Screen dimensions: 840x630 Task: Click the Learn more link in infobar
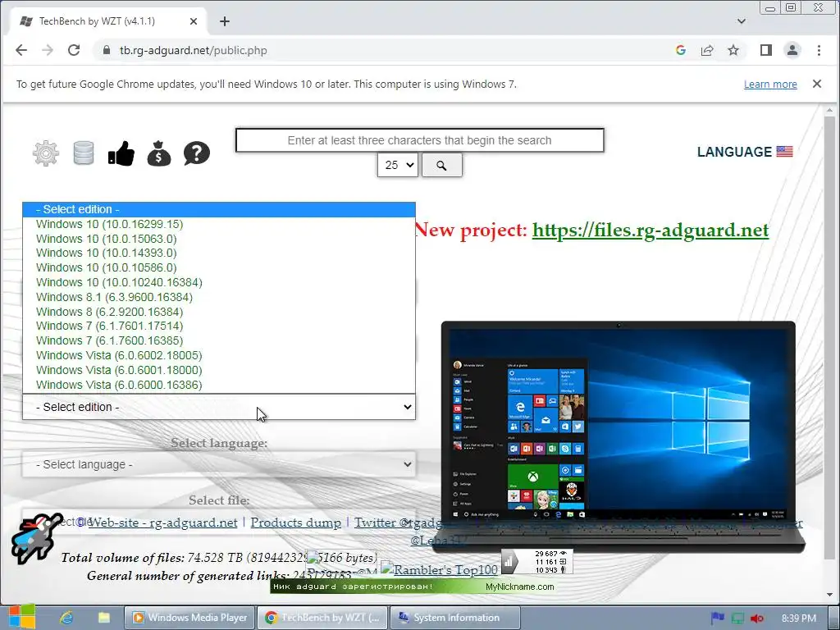[770, 84]
